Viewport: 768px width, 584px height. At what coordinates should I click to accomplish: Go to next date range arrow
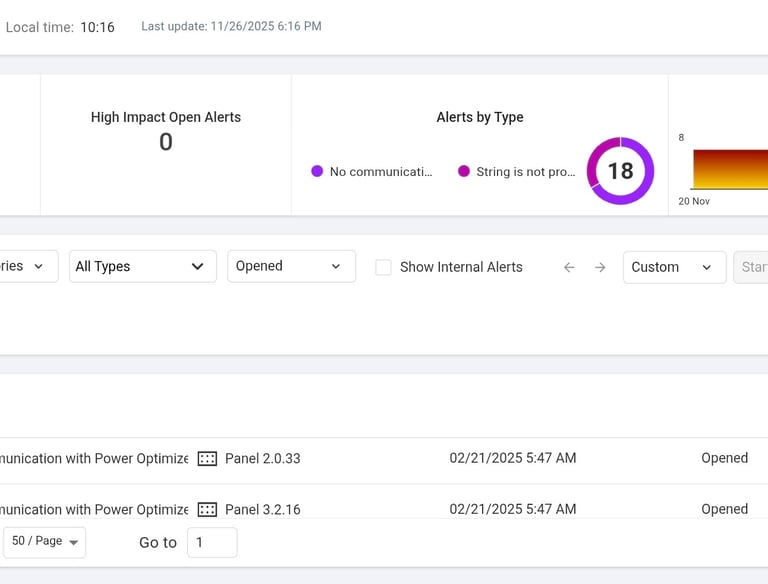pyautogui.click(x=600, y=267)
